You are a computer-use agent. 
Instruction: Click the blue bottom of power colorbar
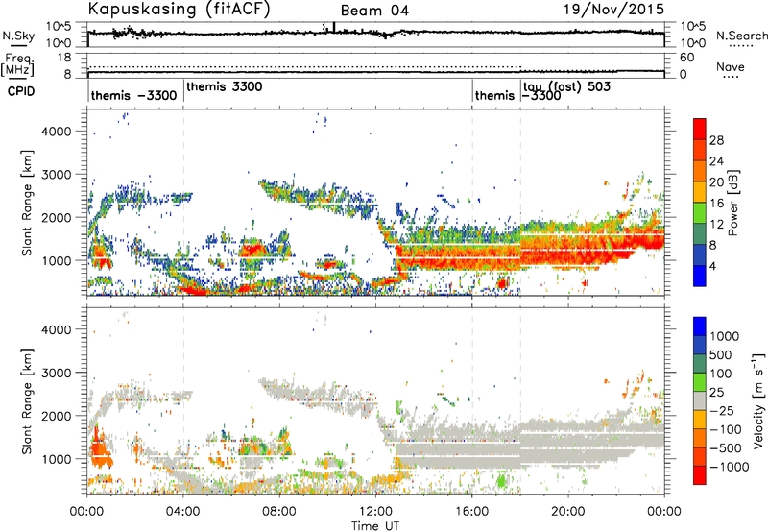pyautogui.click(x=700, y=276)
